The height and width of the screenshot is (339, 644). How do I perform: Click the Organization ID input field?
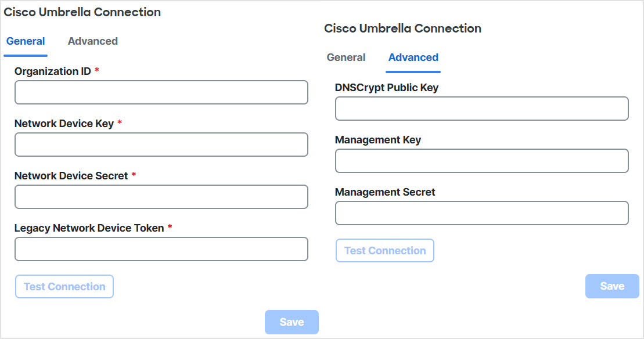pyautogui.click(x=161, y=92)
